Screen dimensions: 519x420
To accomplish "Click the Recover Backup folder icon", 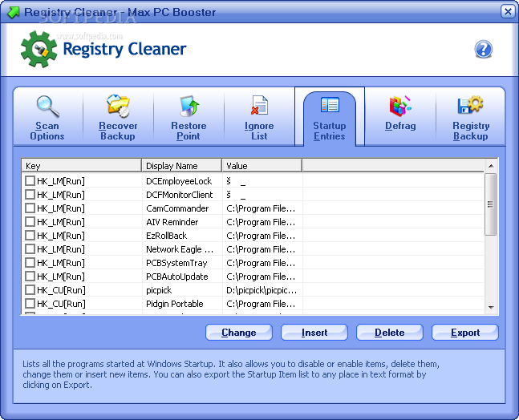I will (118, 106).
